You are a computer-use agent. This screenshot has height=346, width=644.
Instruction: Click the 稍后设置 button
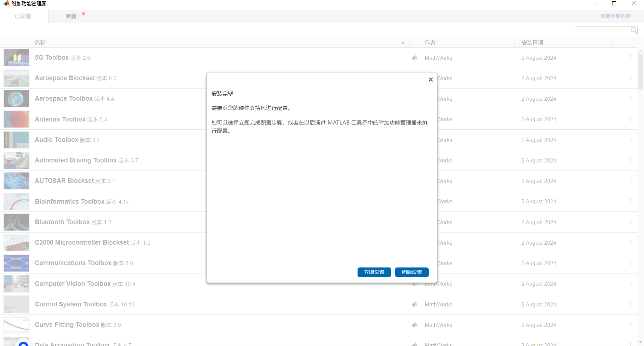tap(412, 272)
